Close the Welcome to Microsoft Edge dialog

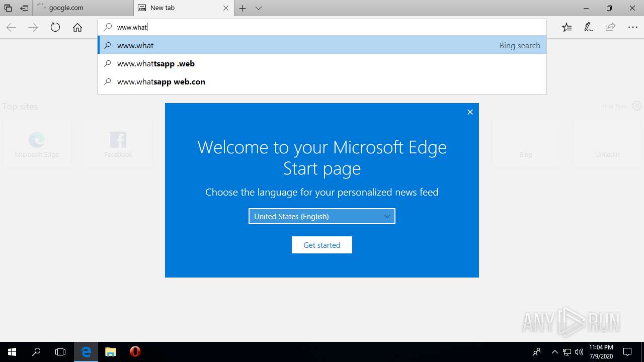pyautogui.click(x=470, y=112)
